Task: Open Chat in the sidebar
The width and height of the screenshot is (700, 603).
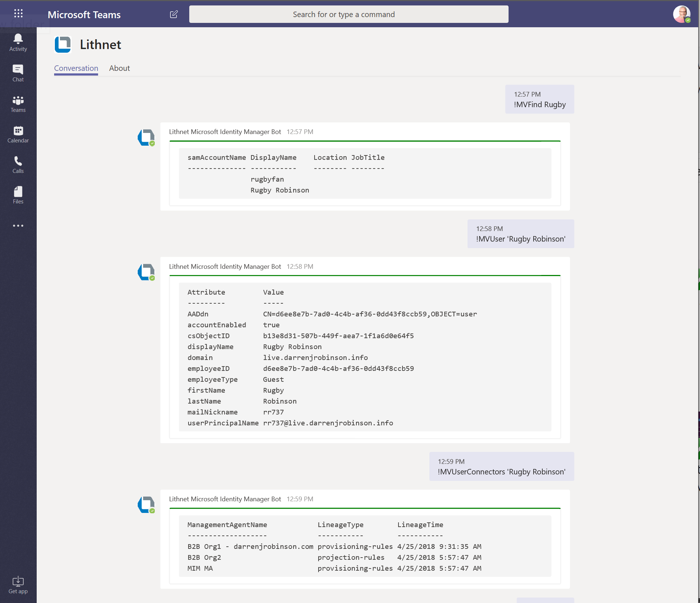Action: click(x=18, y=73)
